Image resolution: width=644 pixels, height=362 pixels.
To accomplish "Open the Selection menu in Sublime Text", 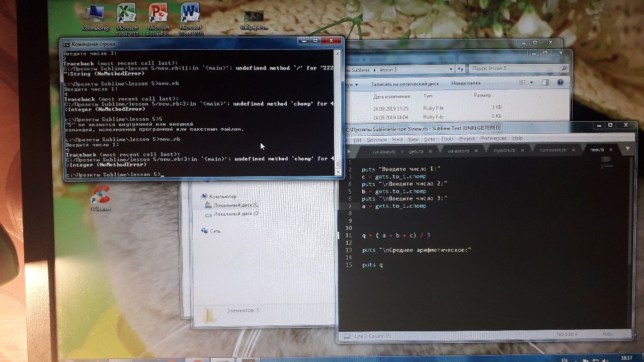I will (376, 140).
